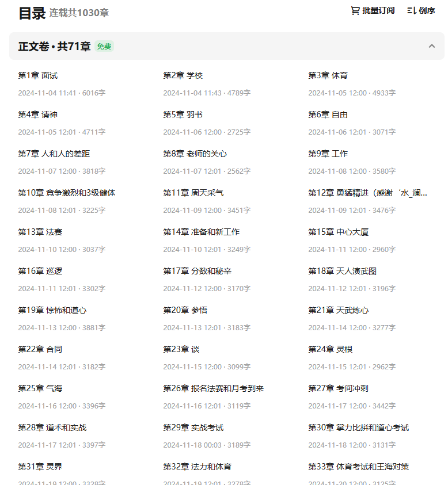This screenshot has height=485, width=448.
Task: Open chapter 第26章 报名法赛和月考到来
Action: [213, 388]
